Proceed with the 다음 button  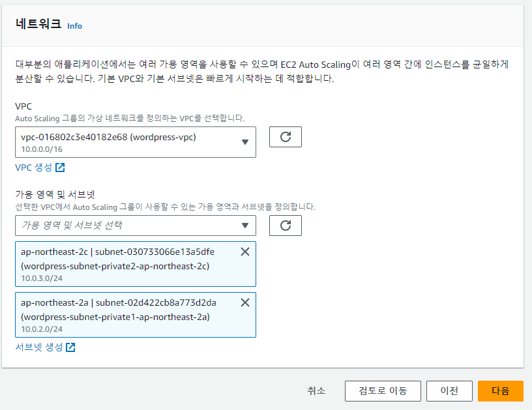coord(501,391)
